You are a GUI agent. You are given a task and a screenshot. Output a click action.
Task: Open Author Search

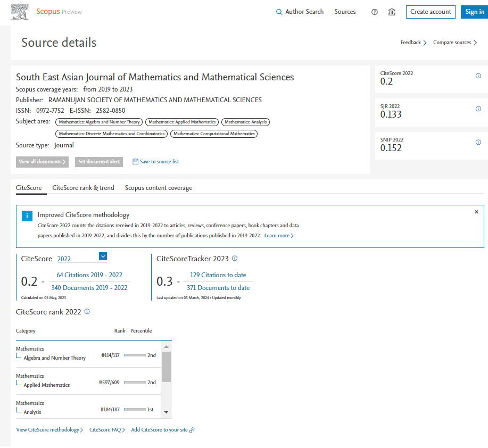(300, 12)
